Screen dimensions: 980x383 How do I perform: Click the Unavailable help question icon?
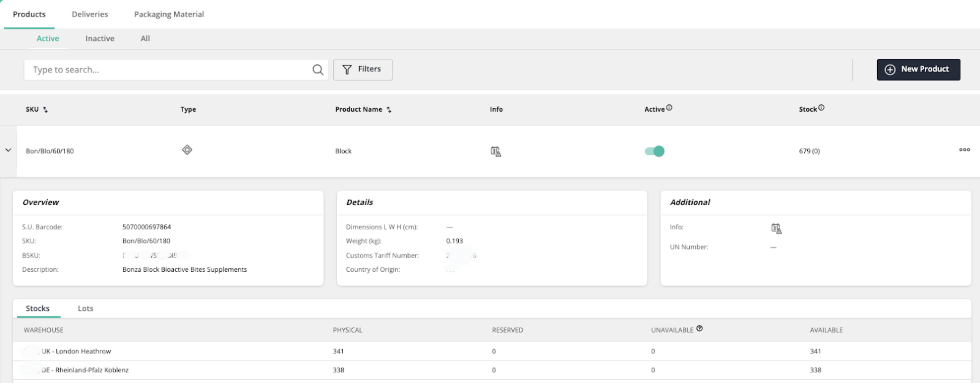[699, 329]
